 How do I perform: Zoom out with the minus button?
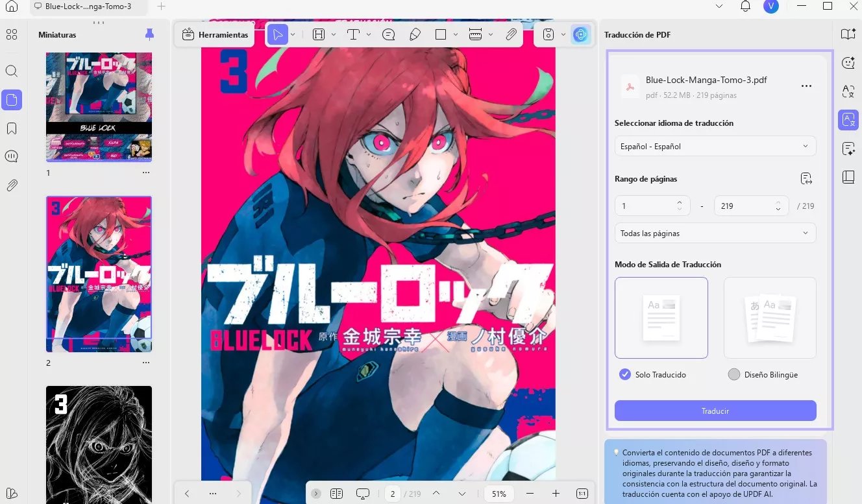click(530, 494)
